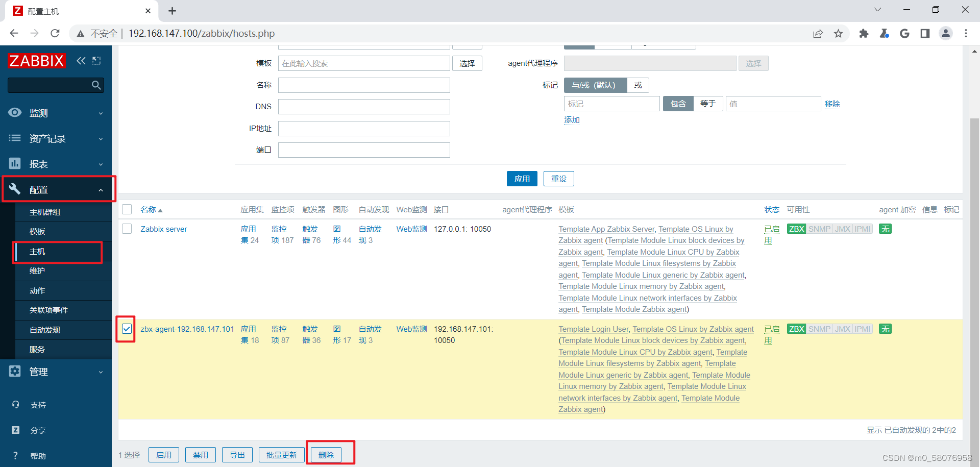980x467 pixels.
Task: Open 模板 in the sidebar
Action: point(37,231)
